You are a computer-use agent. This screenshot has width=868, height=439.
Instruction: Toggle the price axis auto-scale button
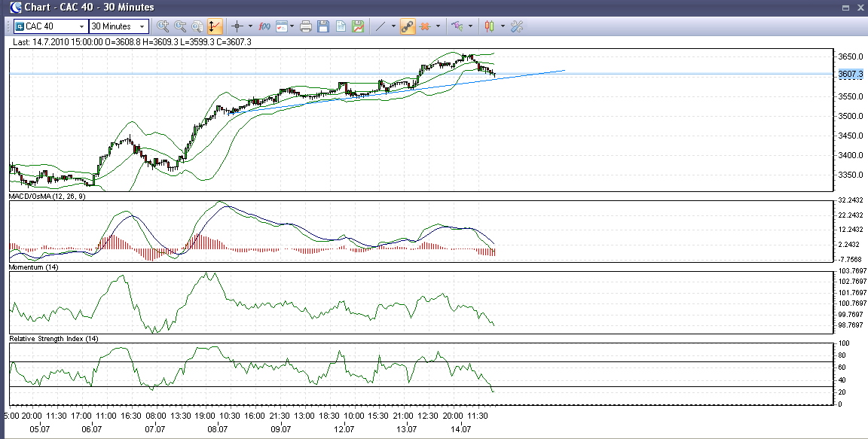tap(215, 26)
